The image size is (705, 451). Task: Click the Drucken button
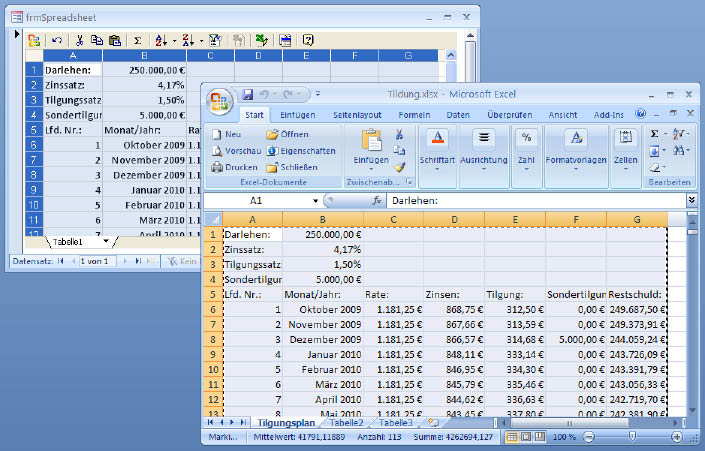pos(234,167)
